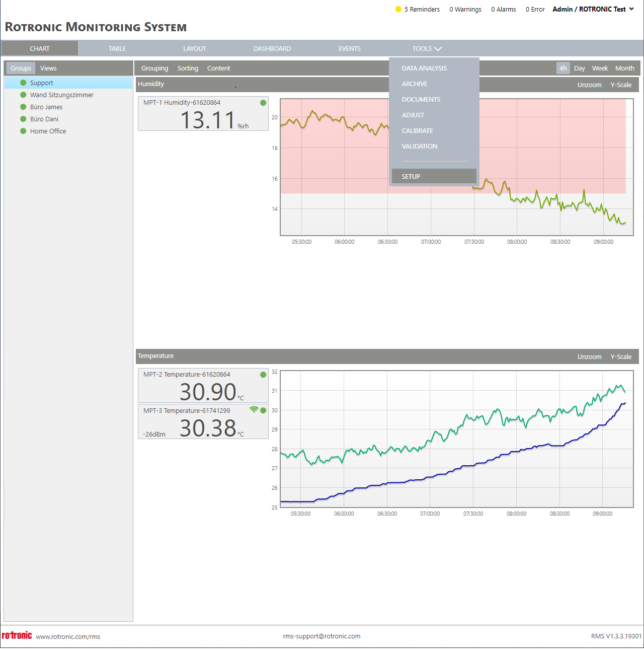The image size is (644, 650).
Task: Click the 5 Reminders status text
Action: [422, 9]
